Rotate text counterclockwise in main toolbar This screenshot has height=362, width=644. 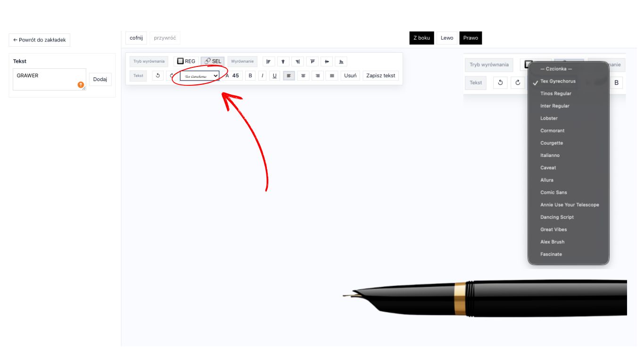(x=158, y=75)
